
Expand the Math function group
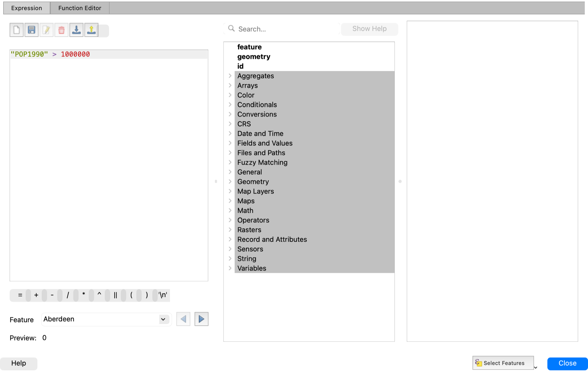230,211
